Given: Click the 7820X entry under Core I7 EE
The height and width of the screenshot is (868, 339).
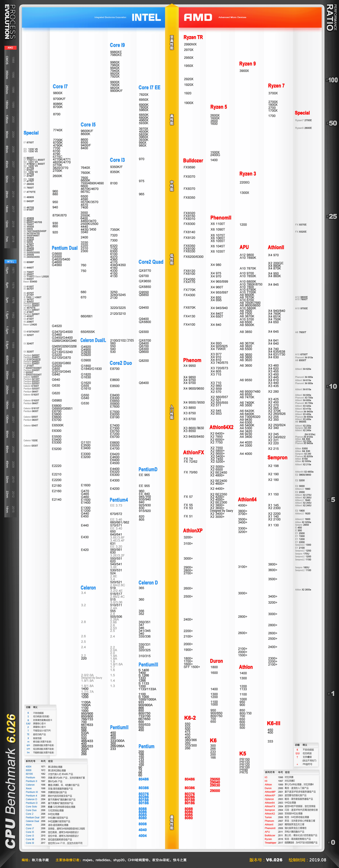Looking at the screenshot, I should click(143, 95).
